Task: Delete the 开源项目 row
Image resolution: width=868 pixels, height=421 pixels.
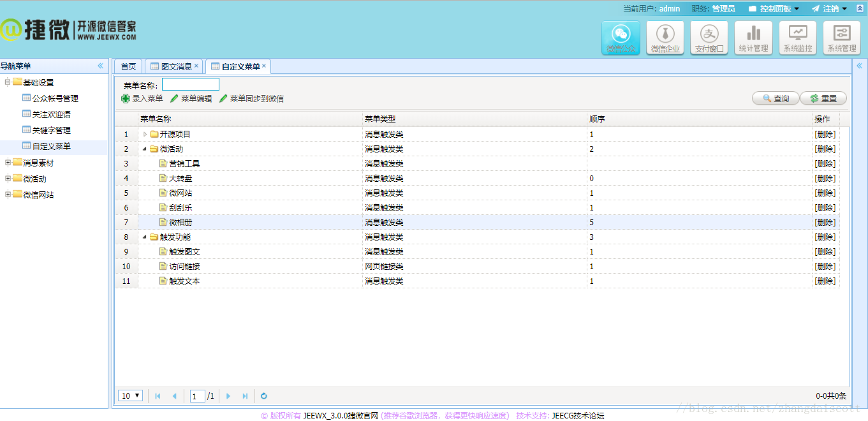Action: pyautogui.click(x=825, y=134)
